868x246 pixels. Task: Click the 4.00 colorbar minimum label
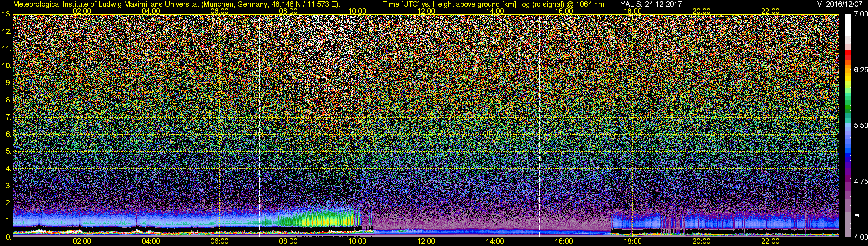861,237
